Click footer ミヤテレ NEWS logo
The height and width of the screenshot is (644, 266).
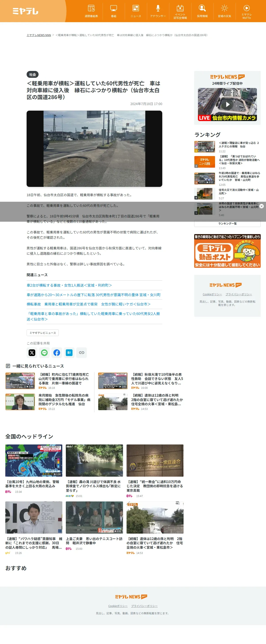tap(131, 597)
